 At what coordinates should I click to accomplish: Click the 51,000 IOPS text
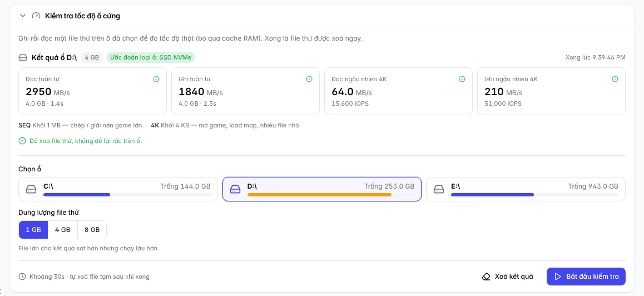[x=503, y=103]
